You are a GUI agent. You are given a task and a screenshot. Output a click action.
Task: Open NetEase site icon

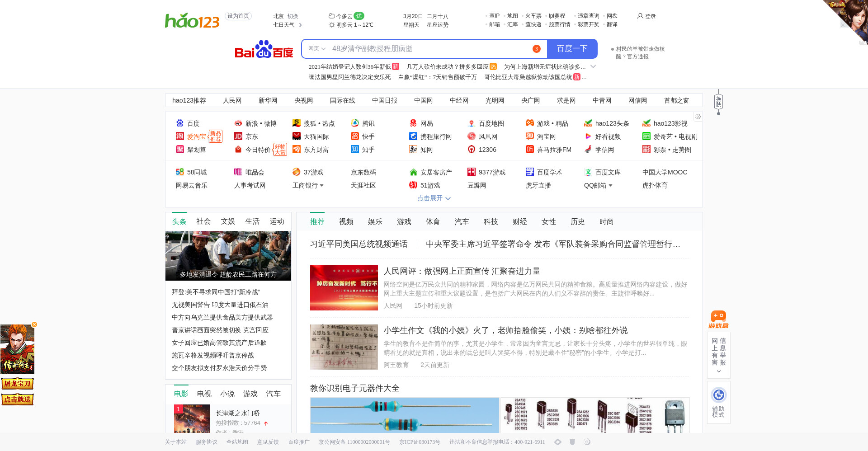pos(413,123)
